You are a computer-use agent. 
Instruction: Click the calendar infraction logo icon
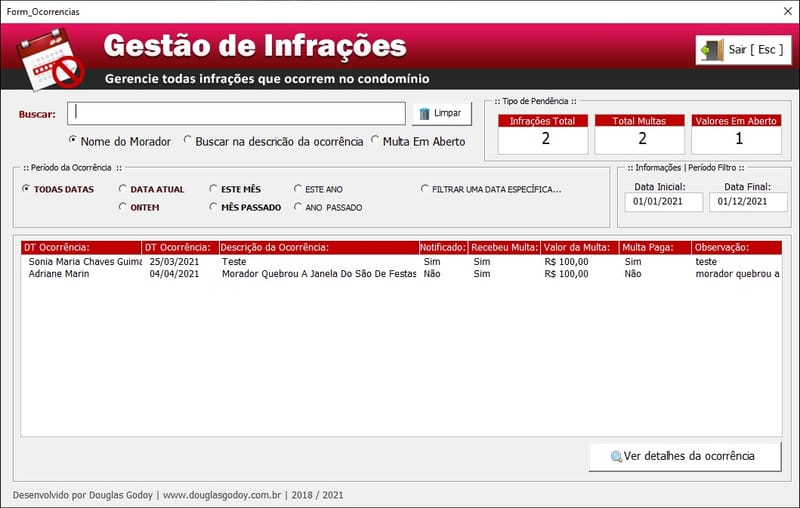[x=48, y=57]
